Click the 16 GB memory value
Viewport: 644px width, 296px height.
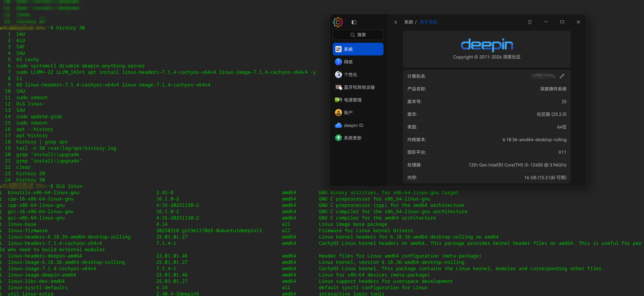545,178
